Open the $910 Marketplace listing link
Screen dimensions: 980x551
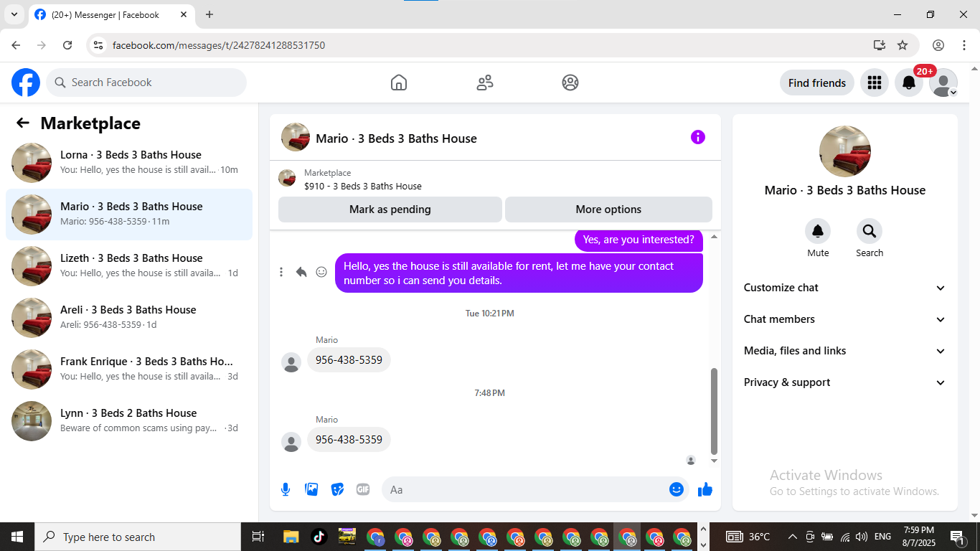click(x=362, y=186)
